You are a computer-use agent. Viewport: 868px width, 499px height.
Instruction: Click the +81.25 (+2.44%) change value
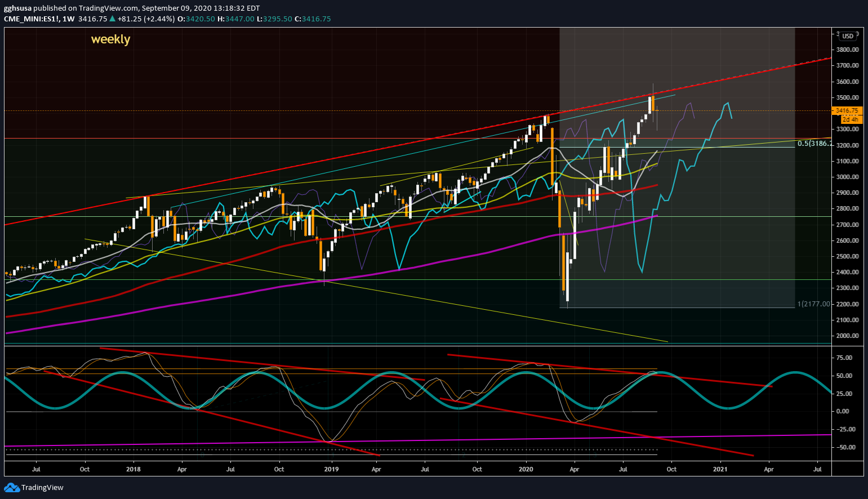coord(146,19)
